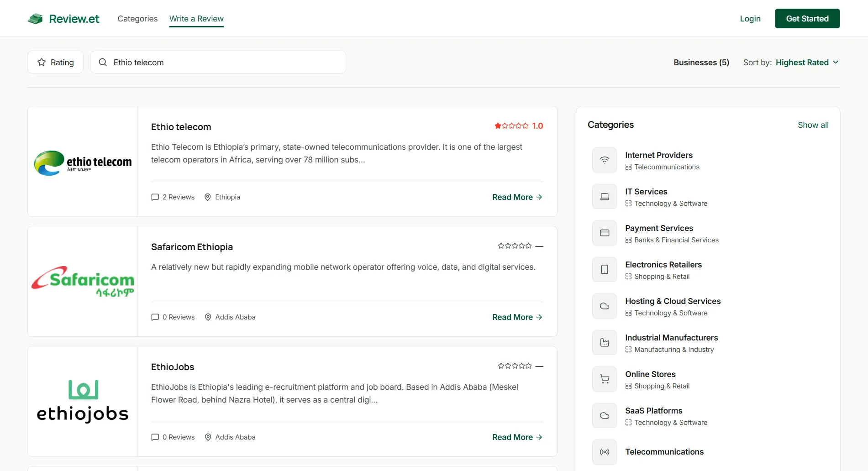Open the Rating filter button

[55, 62]
